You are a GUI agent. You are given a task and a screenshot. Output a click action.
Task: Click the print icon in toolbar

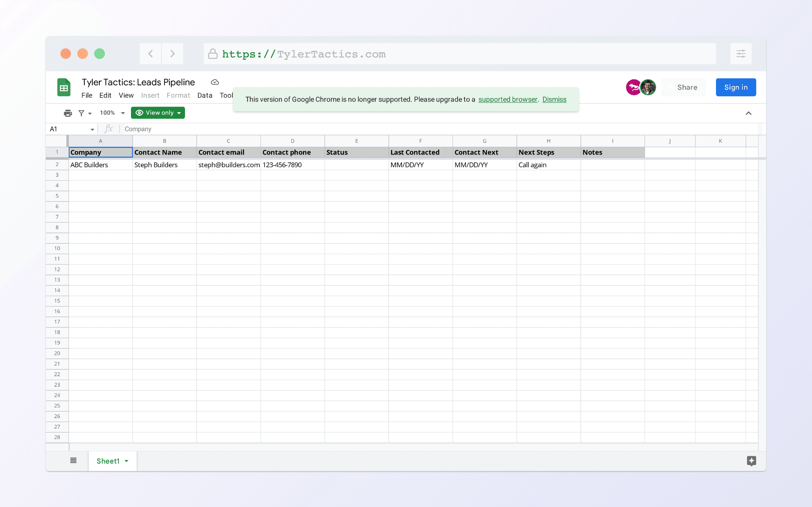tap(68, 113)
